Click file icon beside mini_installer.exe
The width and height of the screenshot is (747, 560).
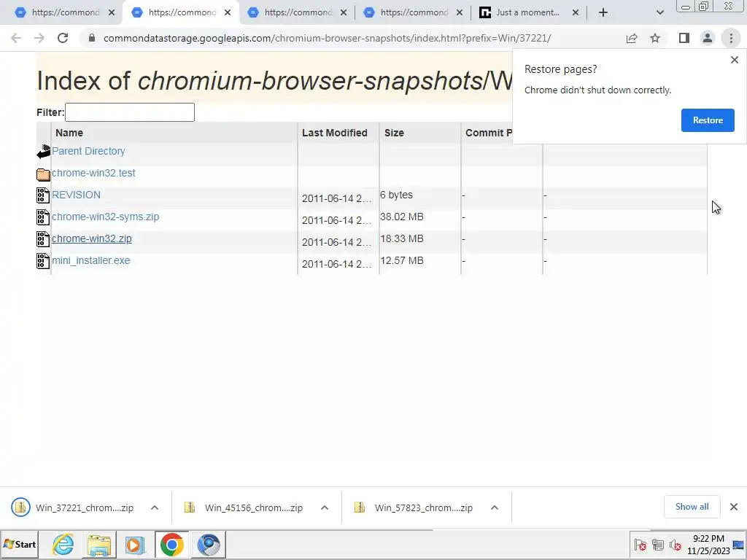[x=43, y=261]
